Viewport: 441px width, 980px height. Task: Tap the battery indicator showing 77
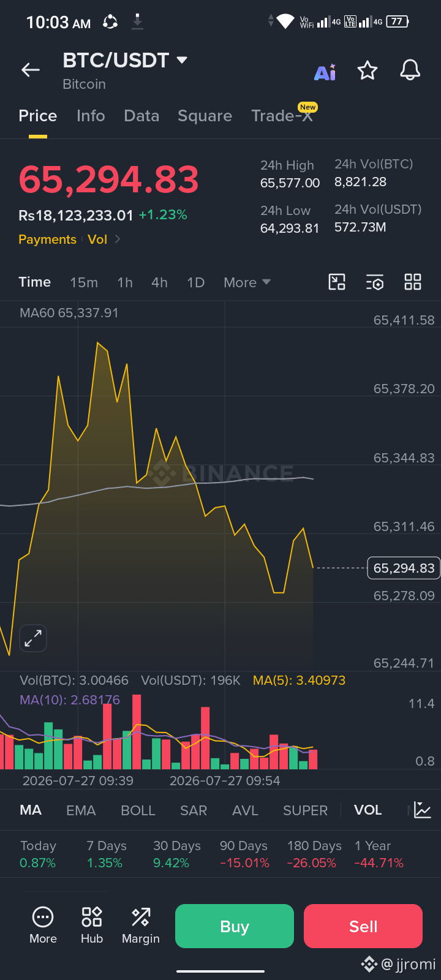click(398, 21)
